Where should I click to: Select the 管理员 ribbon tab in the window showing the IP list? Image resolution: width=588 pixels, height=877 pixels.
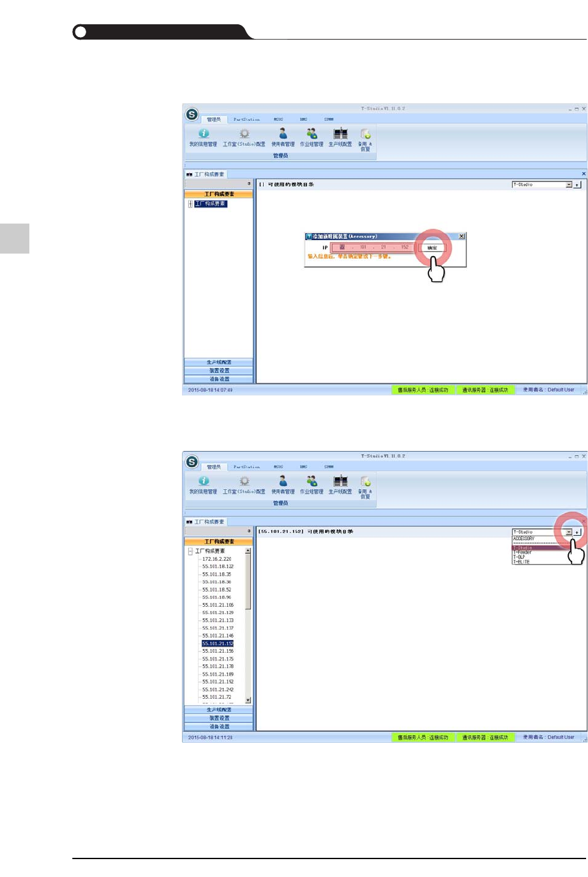coord(214,467)
